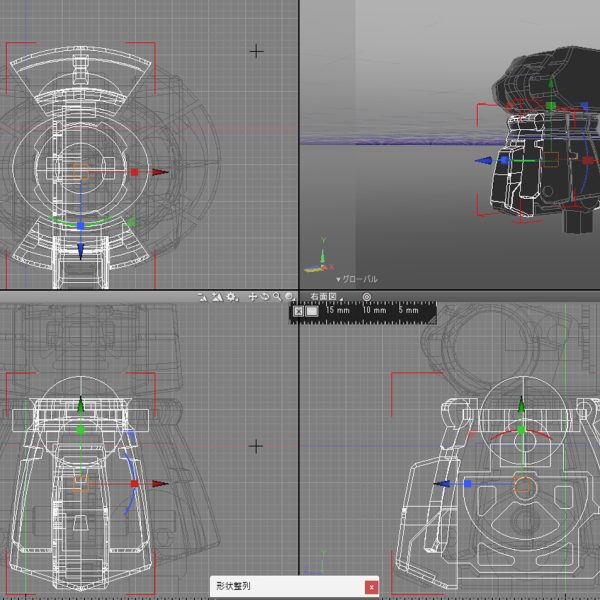Click green square handle in right view
600x600 pixels.
[521, 430]
